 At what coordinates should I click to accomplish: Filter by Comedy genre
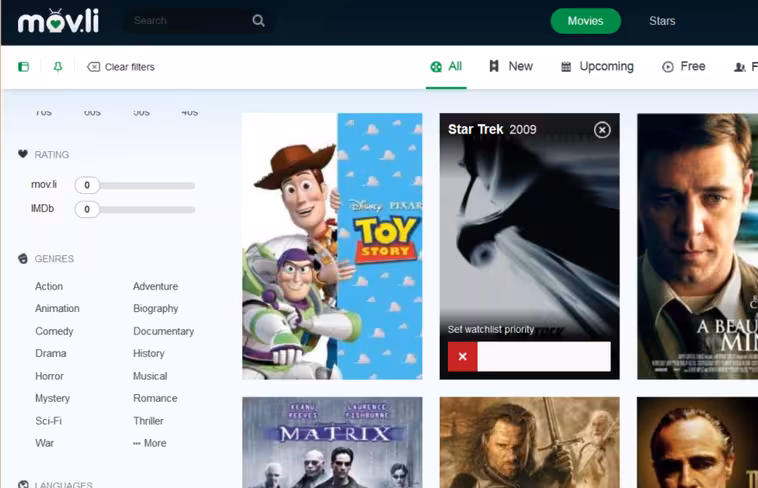coord(54,331)
